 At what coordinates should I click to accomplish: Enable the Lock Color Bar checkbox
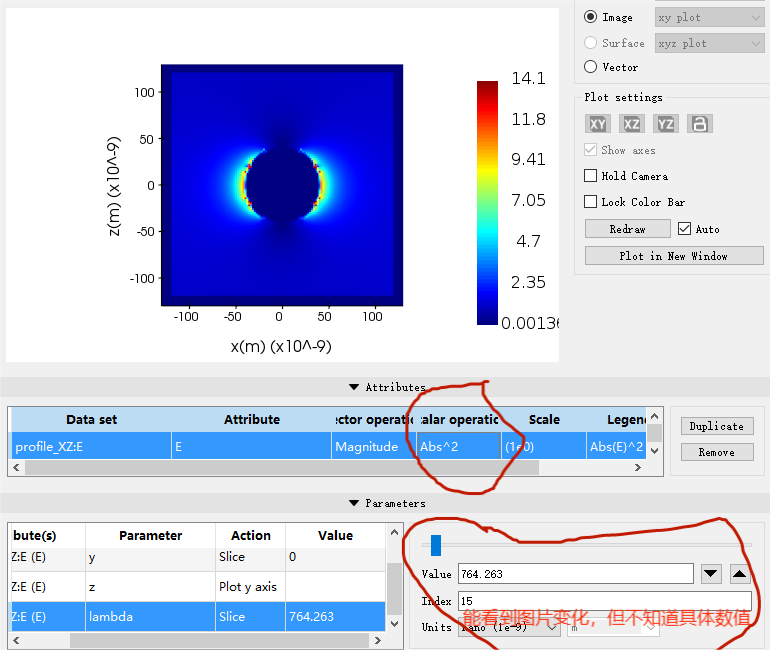coord(591,202)
